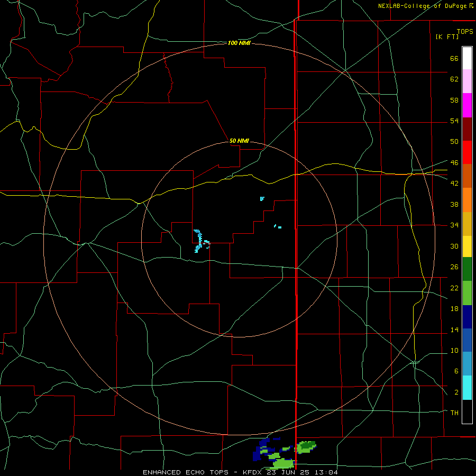Click the '23 JUN 25 13:04' timestamp
Screen dimensions: 476x476
302,472
